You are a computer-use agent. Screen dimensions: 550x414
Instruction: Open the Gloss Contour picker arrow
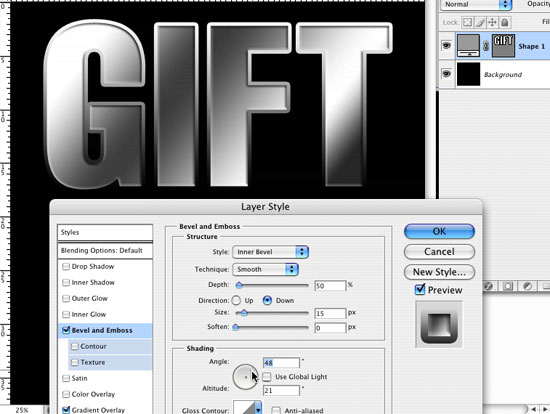point(258,408)
